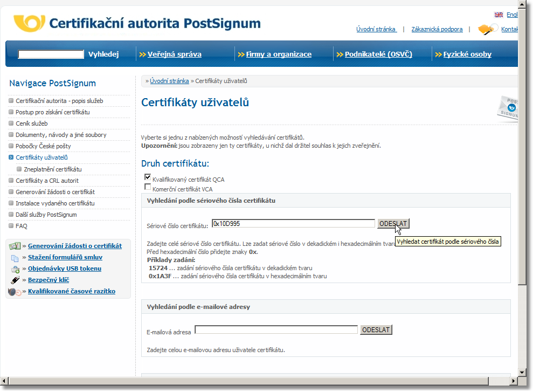533x392 pixels.
Task: Follow the Stažení formulářů smluv link
Action: click(x=65, y=257)
